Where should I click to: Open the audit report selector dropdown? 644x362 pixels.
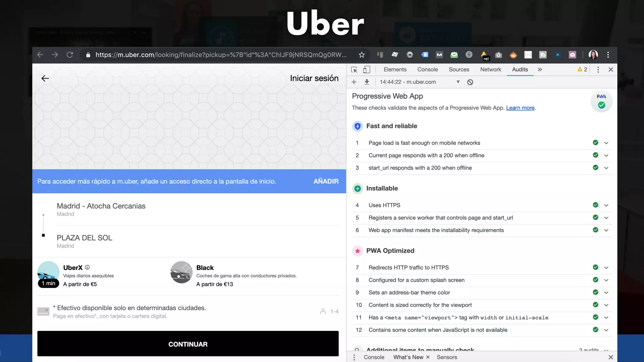(x=458, y=82)
